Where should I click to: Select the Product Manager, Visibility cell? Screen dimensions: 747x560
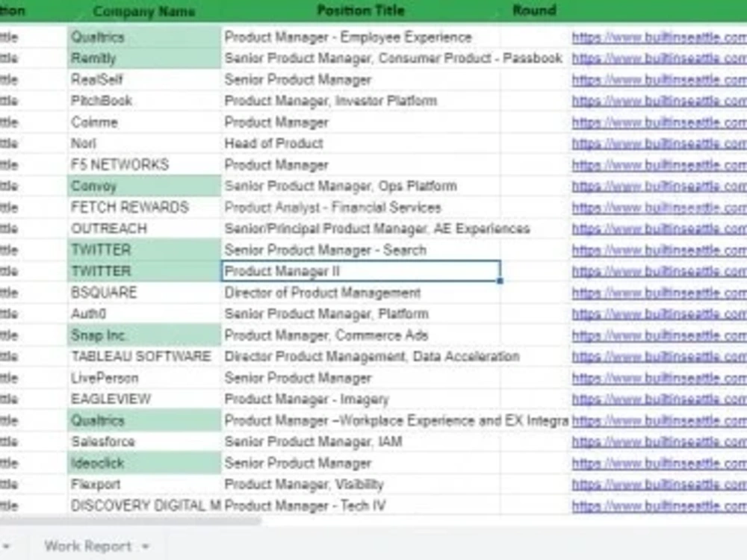pos(361,485)
